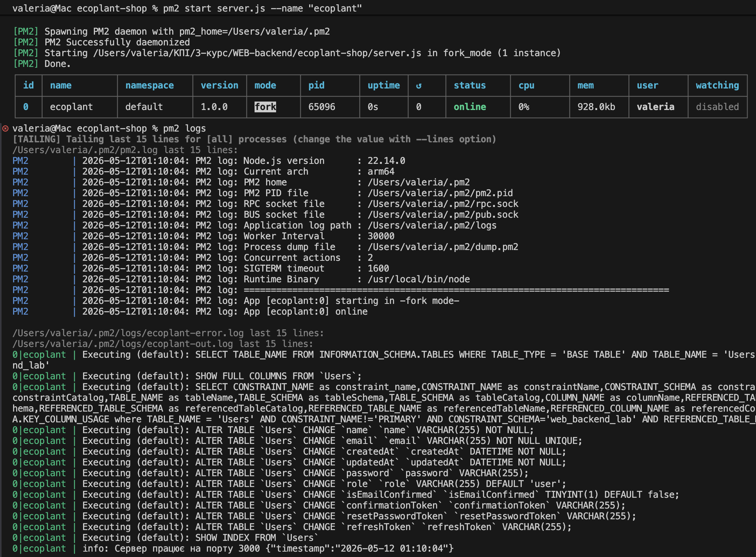
Task: Click the SIGTERM timeout value 1600
Action: (378, 268)
